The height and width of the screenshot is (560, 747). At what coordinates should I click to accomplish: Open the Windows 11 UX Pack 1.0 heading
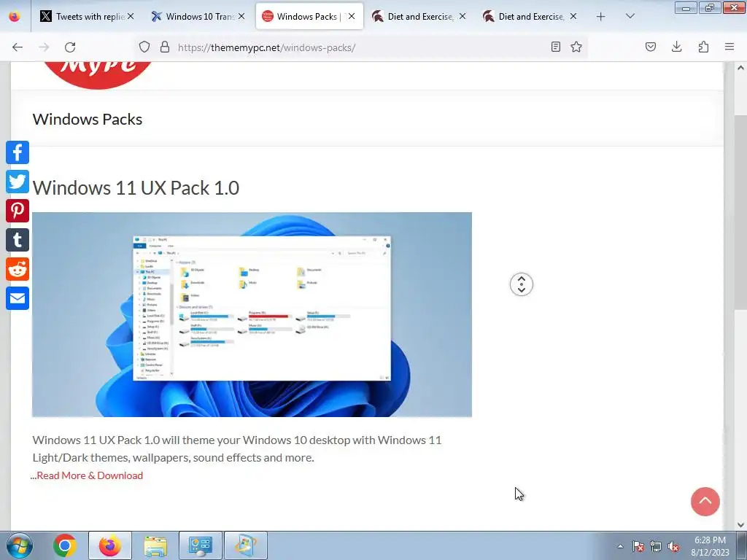pyautogui.click(x=136, y=188)
